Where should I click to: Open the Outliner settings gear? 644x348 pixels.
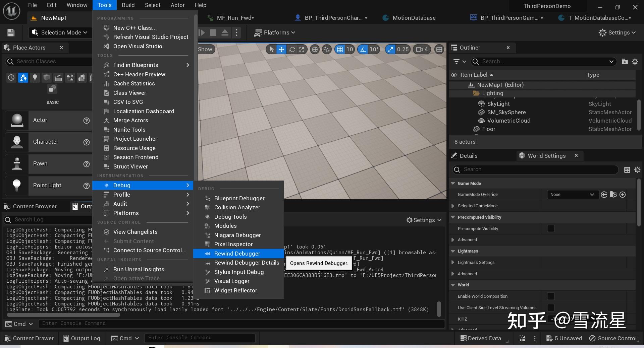(635, 62)
